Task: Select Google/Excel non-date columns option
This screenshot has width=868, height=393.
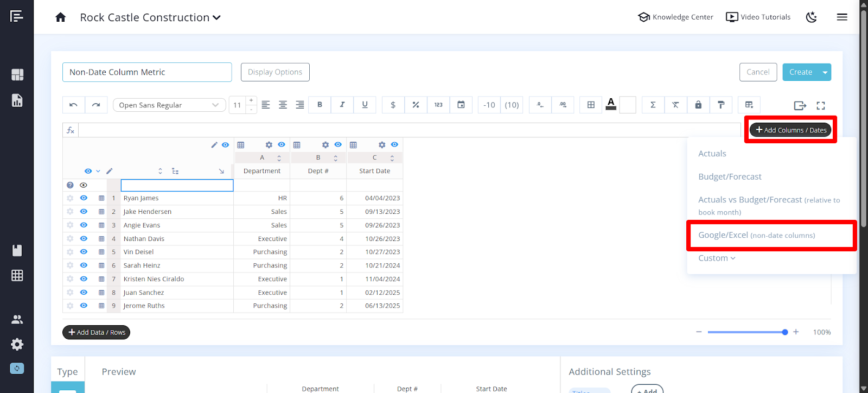Action: [x=756, y=235]
